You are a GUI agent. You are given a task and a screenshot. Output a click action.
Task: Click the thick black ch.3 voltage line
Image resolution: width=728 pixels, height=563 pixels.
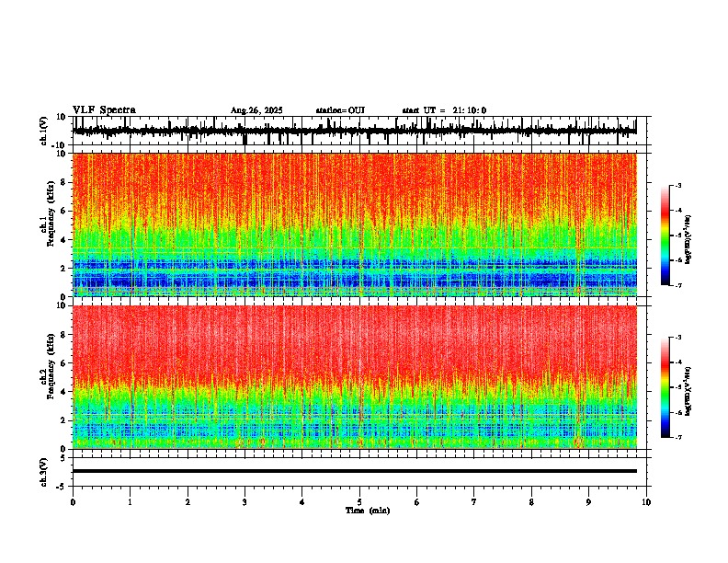(x=354, y=471)
